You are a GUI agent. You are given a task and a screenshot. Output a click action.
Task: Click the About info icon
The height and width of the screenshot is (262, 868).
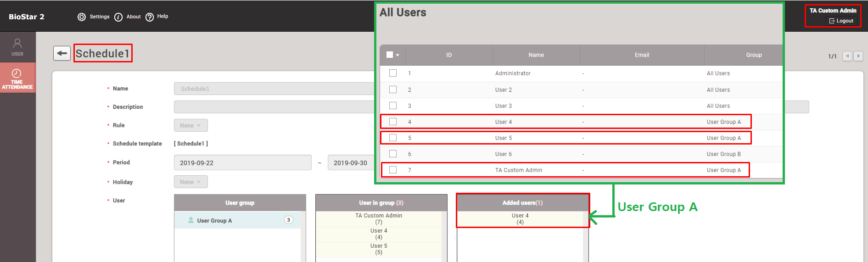[x=118, y=17]
